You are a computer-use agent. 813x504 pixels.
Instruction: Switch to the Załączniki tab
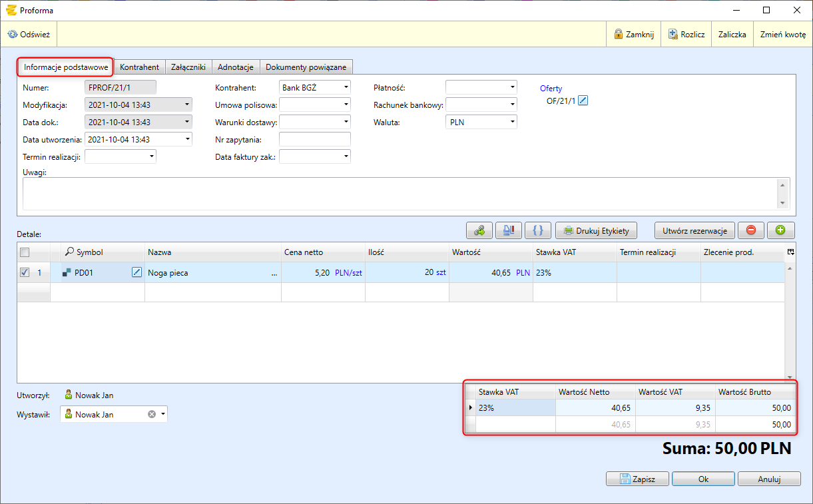click(x=188, y=67)
